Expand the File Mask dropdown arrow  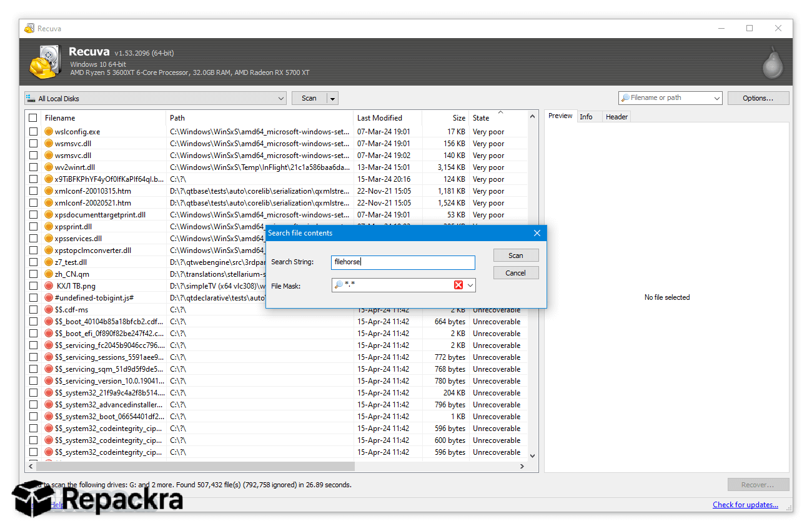point(470,285)
